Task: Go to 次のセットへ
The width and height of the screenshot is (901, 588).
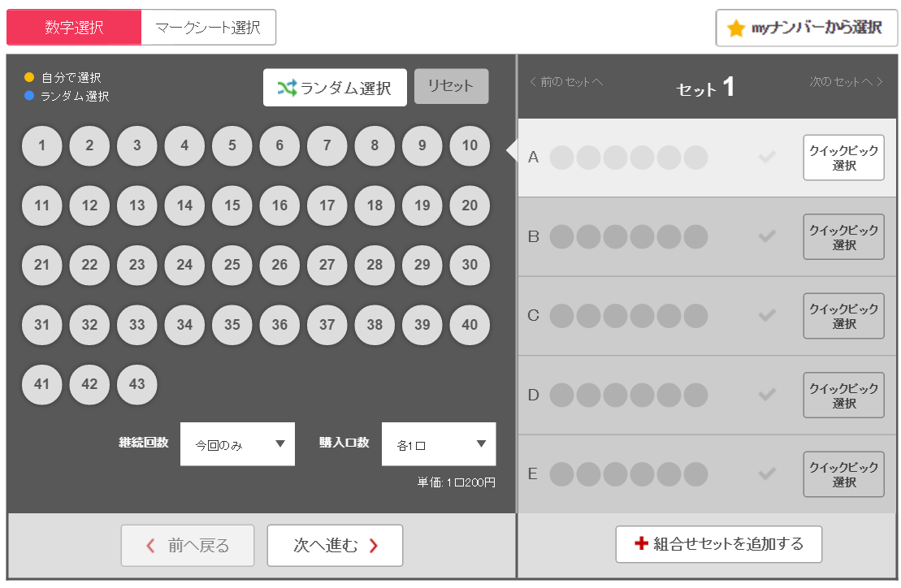Action: click(x=846, y=82)
